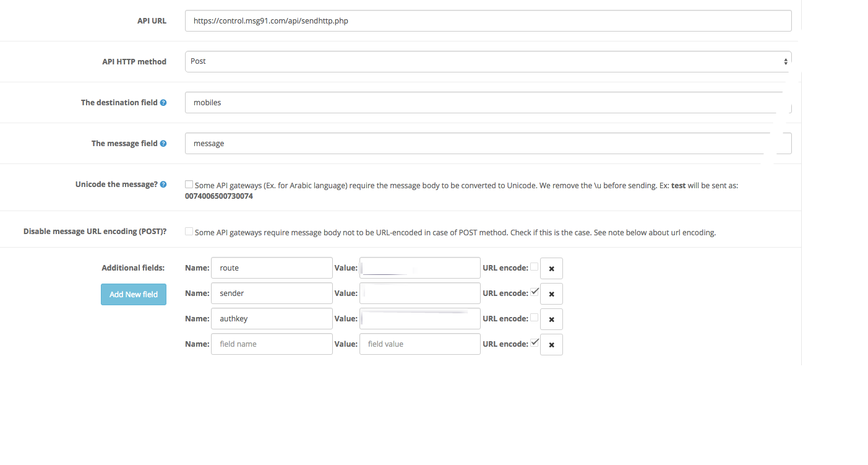The width and height of the screenshot is (868, 465).
Task: Click the value input for authkey
Action: point(420,319)
